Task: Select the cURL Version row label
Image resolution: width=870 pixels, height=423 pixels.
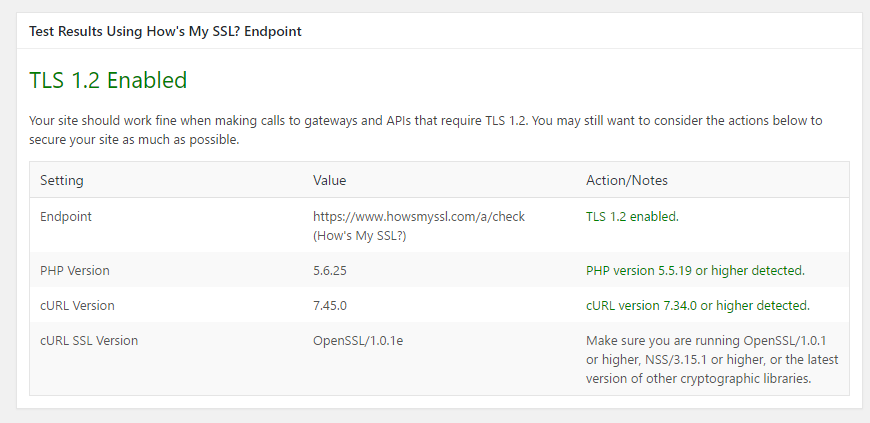Action: click(77, 306)
